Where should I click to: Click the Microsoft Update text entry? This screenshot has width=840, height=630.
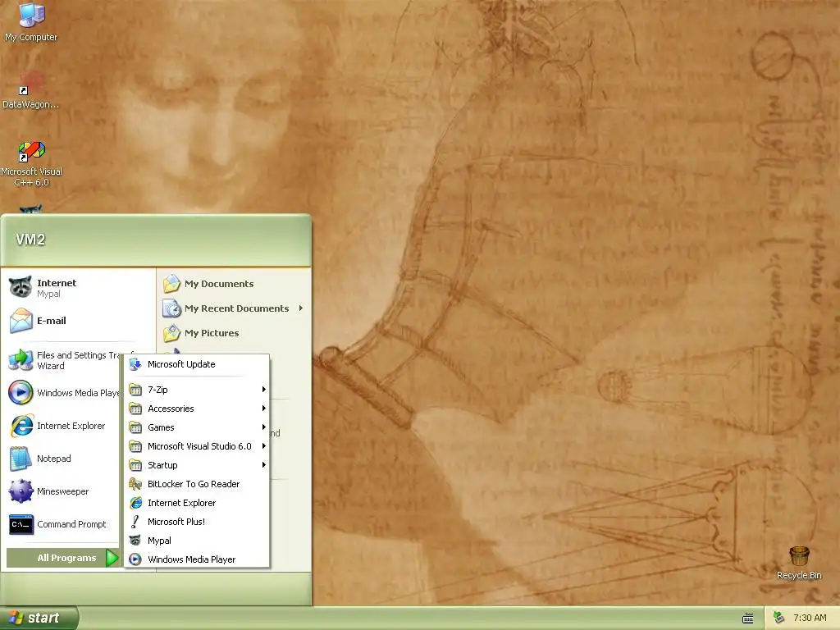pos(181,364)
